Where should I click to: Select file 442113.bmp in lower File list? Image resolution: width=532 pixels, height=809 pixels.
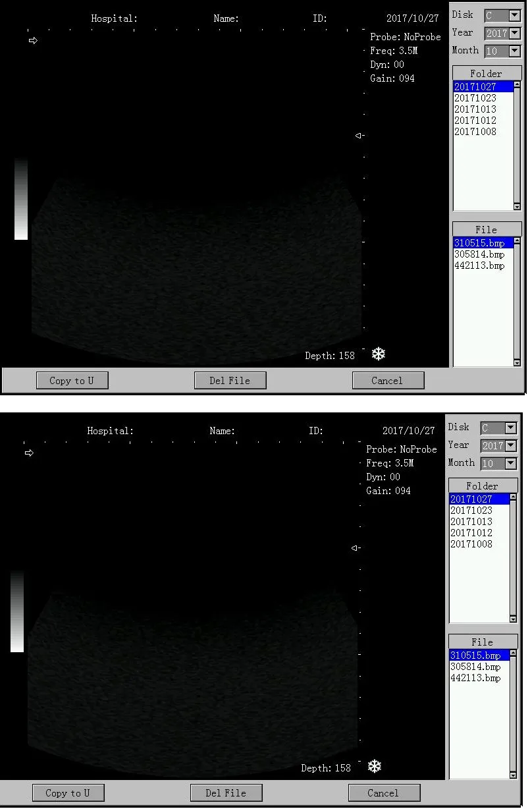click(475, 678)
